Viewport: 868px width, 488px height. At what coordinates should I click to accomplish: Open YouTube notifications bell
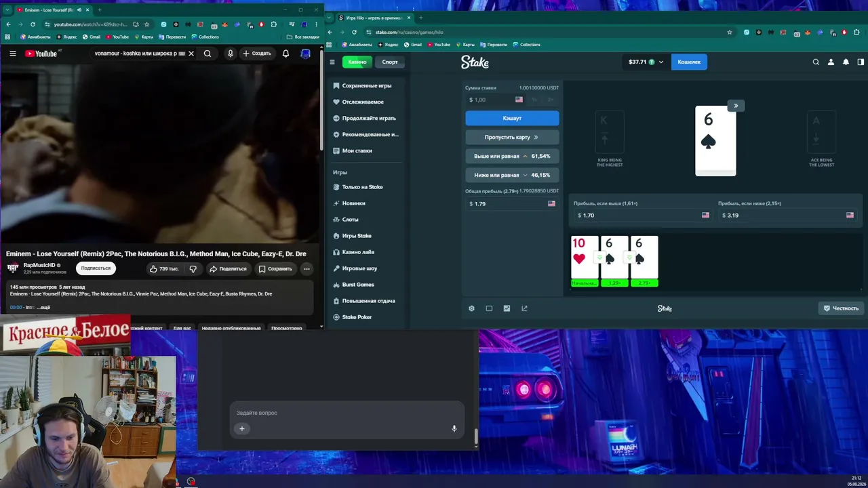[x=285, y=54]
